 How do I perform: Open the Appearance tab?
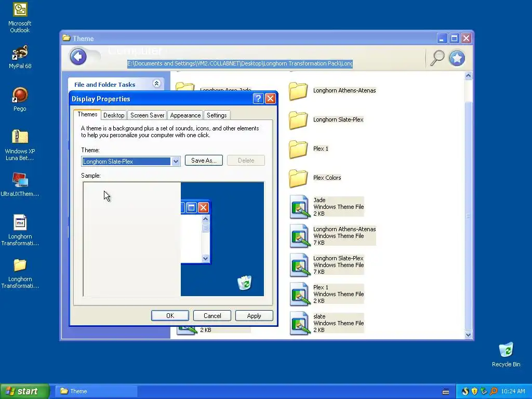click(185, 115)
